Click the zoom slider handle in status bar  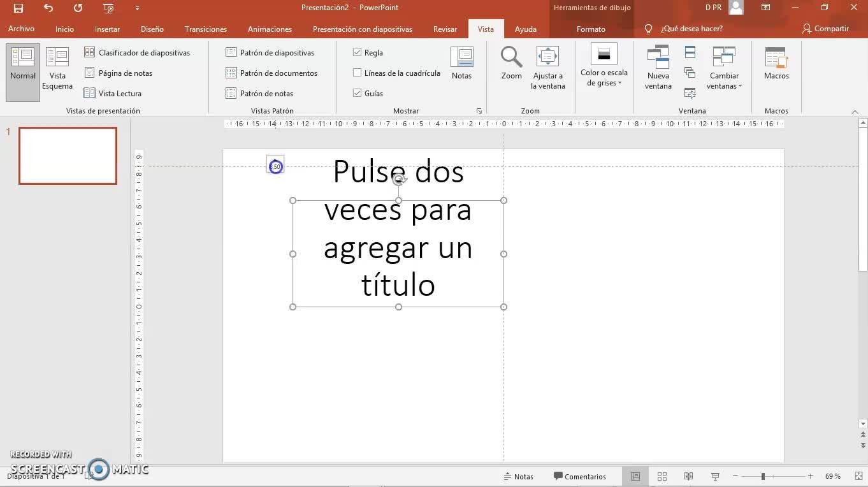point(763,476)
